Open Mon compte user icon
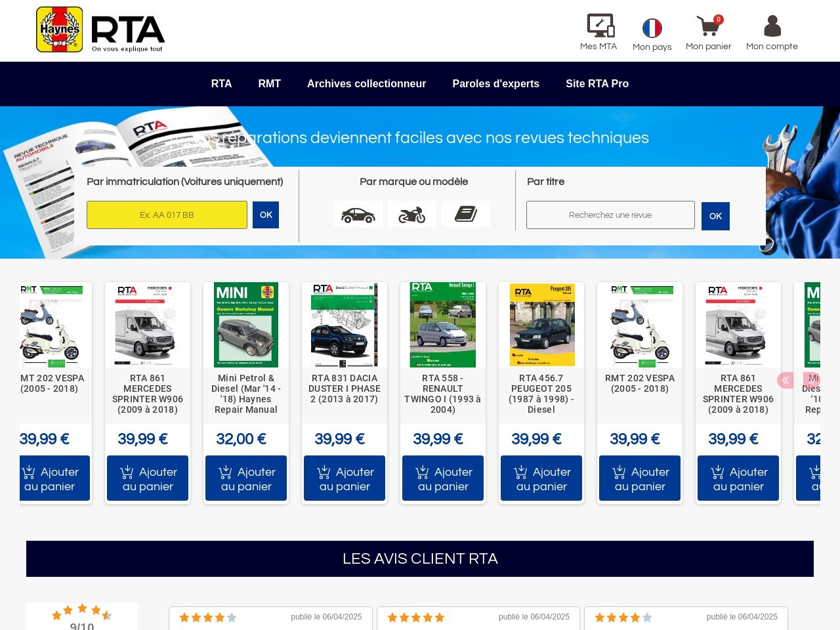Screen dimensions: 840x630 [772, 32]
